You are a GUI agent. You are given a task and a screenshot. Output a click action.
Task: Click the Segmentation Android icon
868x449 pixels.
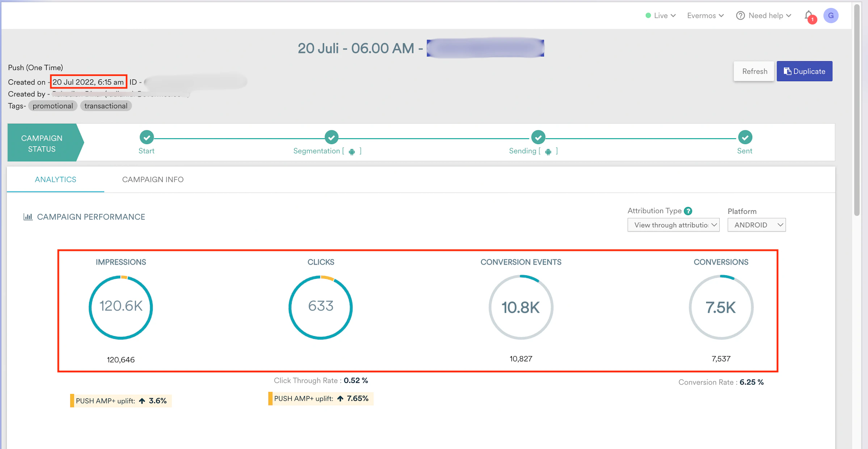coord(352,152)
